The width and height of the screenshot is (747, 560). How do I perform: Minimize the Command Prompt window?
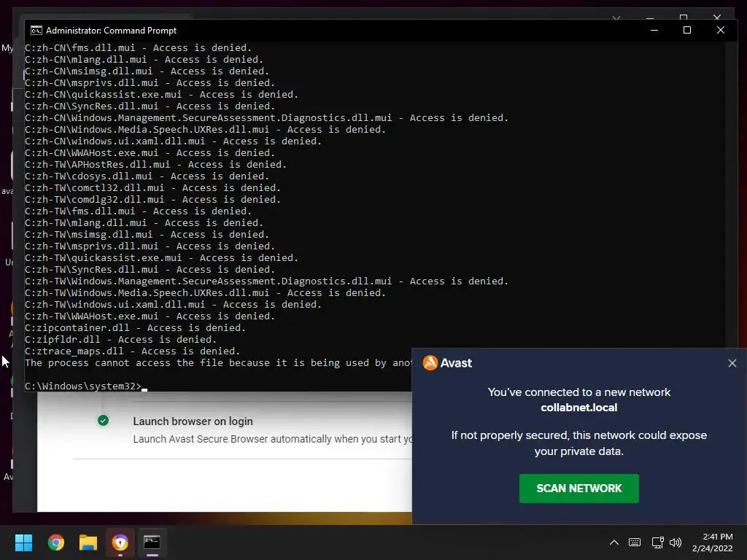click(x=654, y=30)
